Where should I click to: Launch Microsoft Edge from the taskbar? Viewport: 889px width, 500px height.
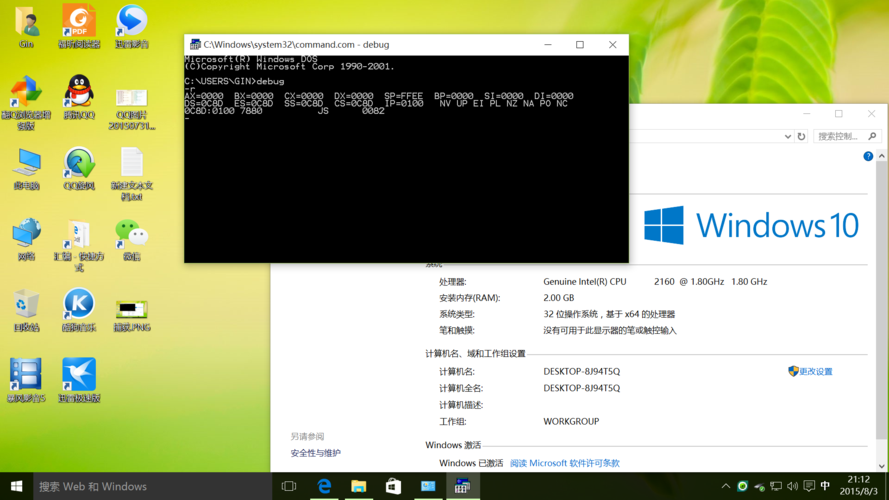pos(324,486)
